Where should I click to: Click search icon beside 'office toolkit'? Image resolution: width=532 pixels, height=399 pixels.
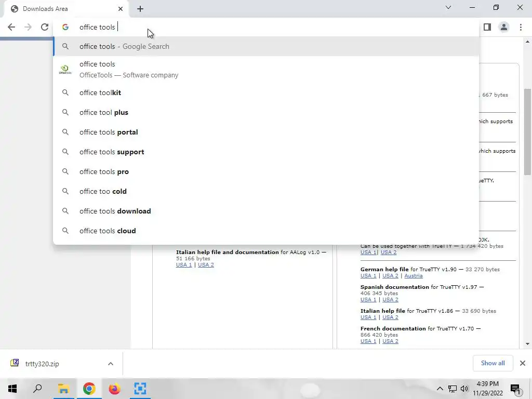65,92
